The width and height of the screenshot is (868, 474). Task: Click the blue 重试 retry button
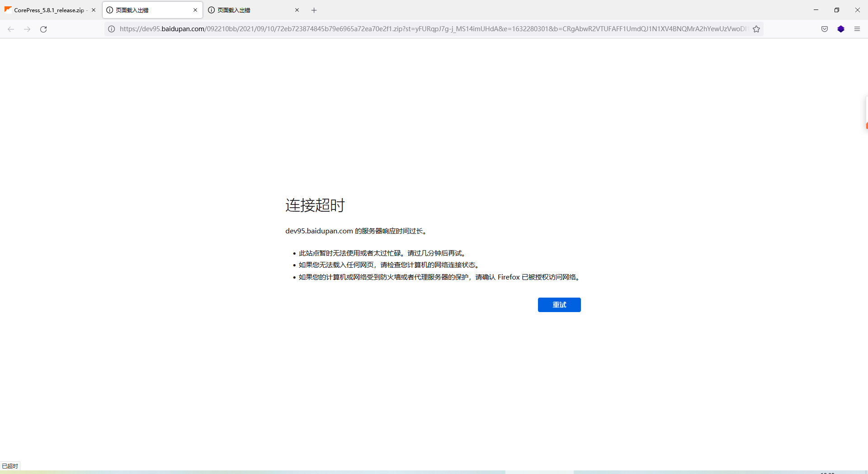559,305
